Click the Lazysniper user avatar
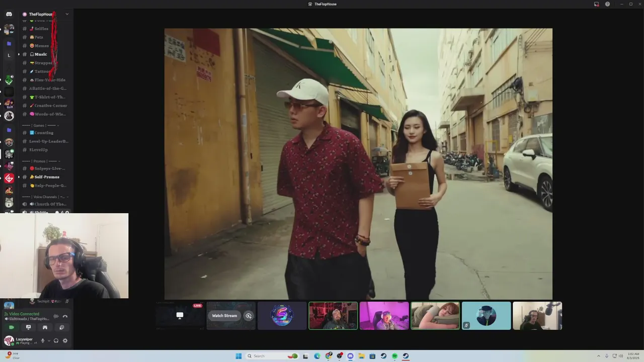The image size is (644, 362). click(9, 340)
